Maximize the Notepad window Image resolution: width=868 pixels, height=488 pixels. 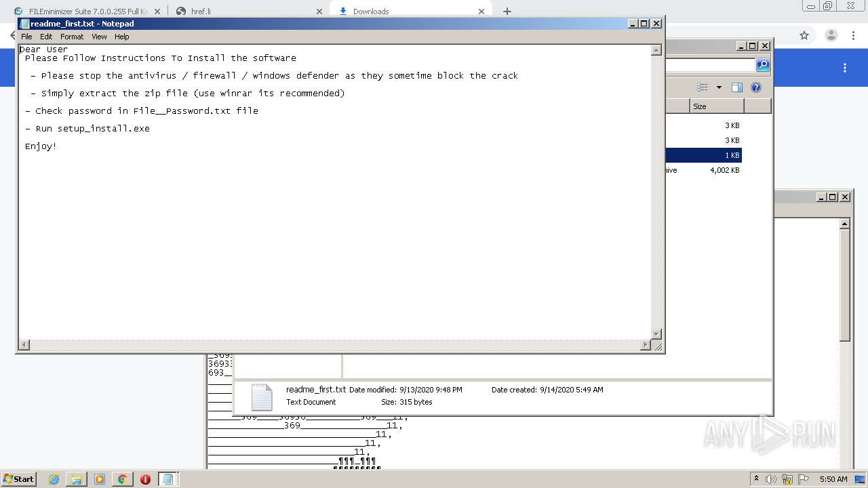pyautogui.click(x=644, y=24)
